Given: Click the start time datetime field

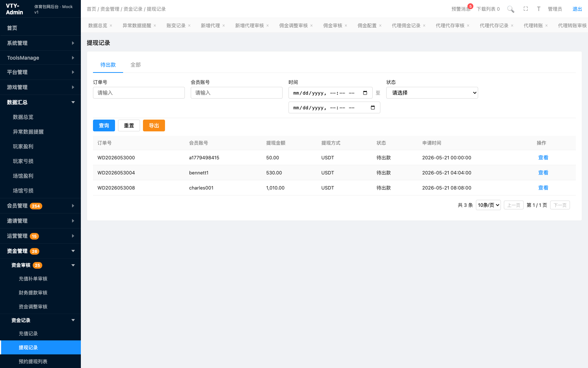Looking at the screenshot, I should (330, 93).
